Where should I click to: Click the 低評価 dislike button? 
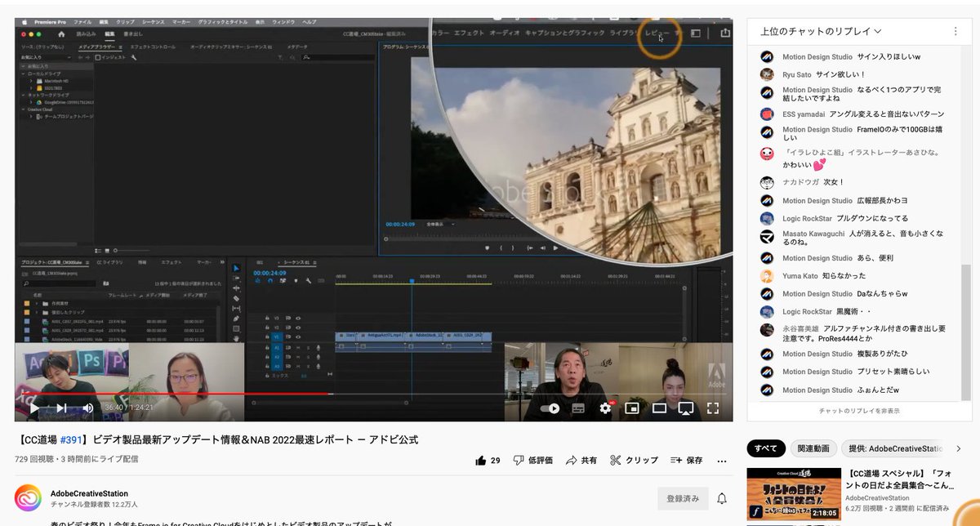tap(532, 460)
